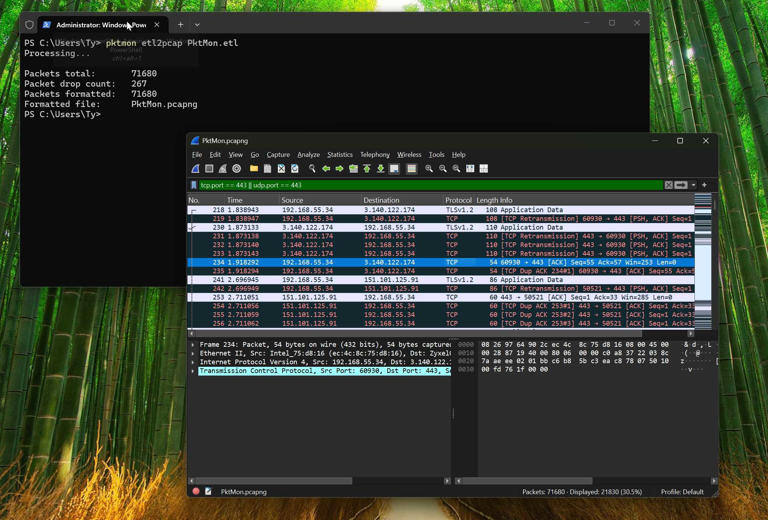Add a display filter button with plus
This screenshot has height=520, width=768.
click(x=704, y=185)
